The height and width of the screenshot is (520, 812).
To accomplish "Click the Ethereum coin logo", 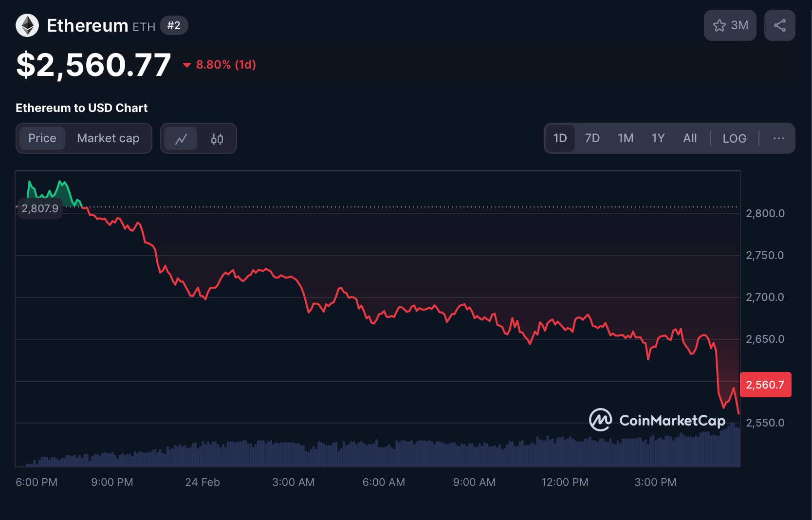I will 27,25.
